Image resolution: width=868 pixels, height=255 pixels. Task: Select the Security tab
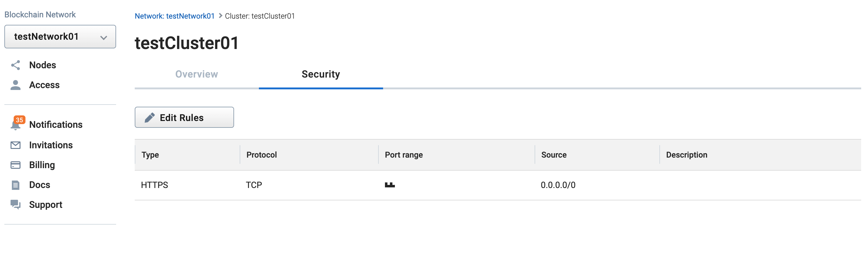pos(320,74)
